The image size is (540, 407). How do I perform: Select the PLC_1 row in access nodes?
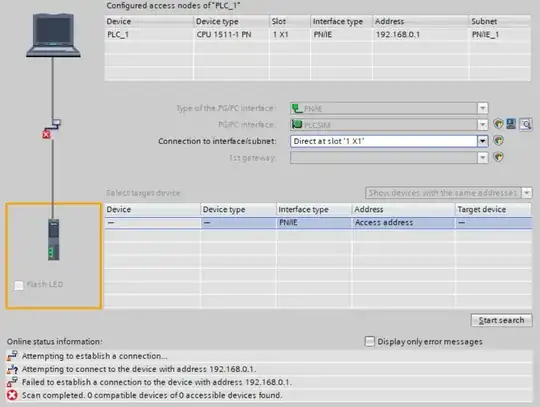point(318,34)
